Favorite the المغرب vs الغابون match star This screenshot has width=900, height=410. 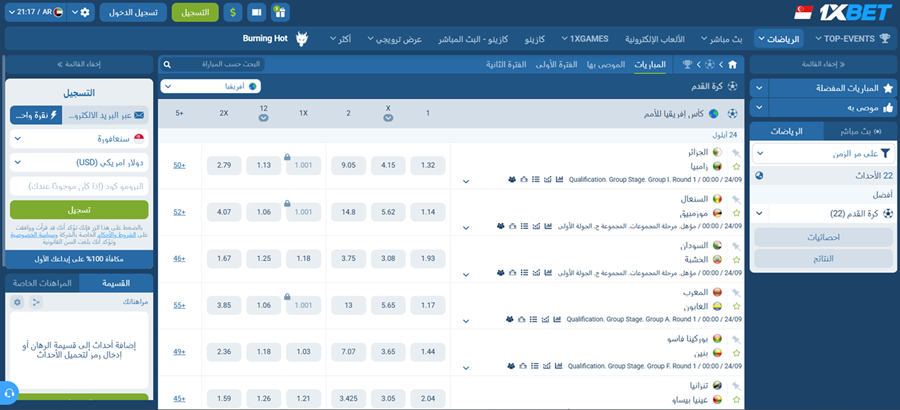tap(736, 306)
